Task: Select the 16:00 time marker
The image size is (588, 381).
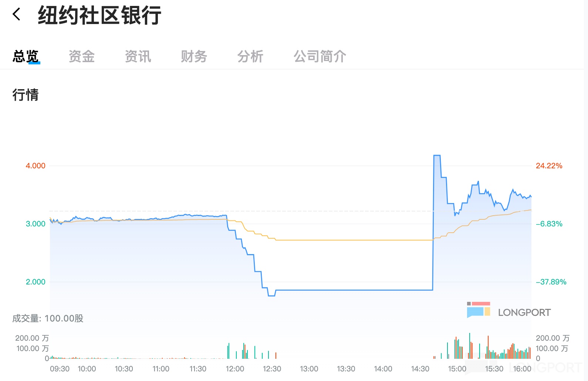Action: tap(522, 369)
